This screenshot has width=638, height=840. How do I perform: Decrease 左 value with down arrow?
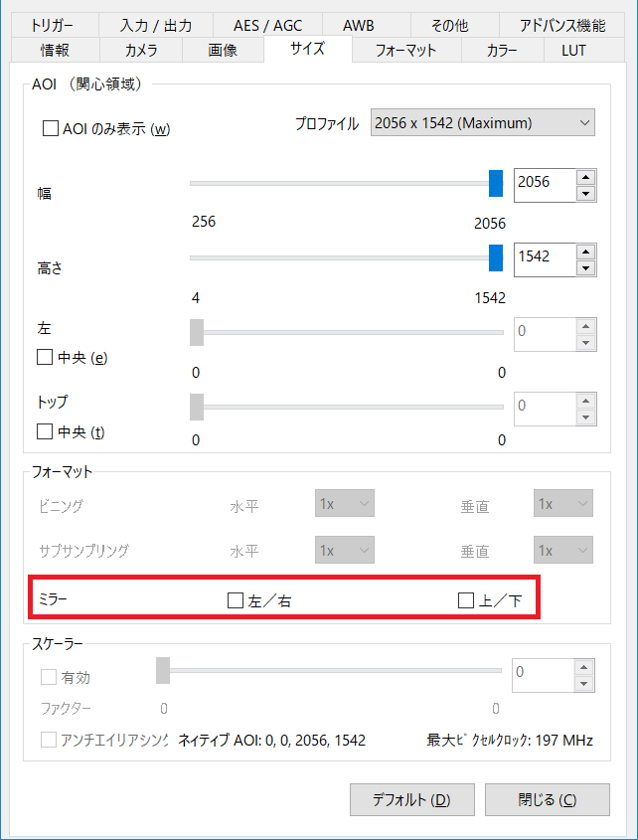pyautogui.click(x=586, y=342)
